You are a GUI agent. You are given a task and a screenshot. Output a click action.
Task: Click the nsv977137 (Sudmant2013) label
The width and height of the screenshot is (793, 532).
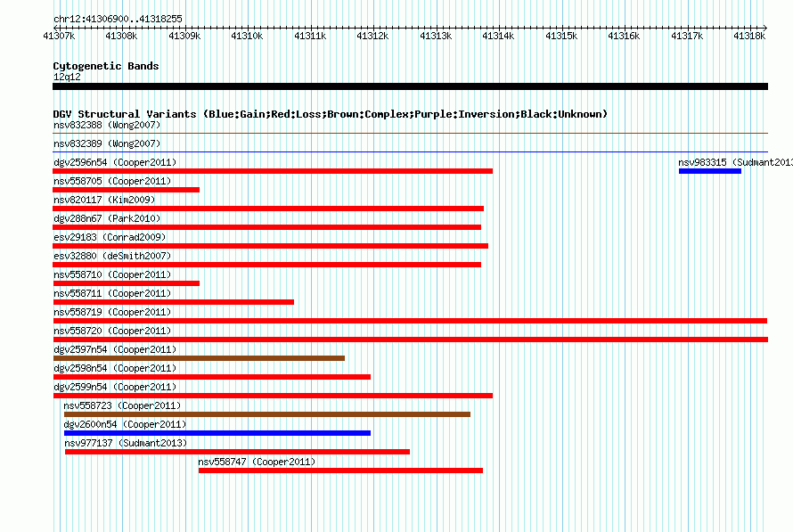[126, 443]
